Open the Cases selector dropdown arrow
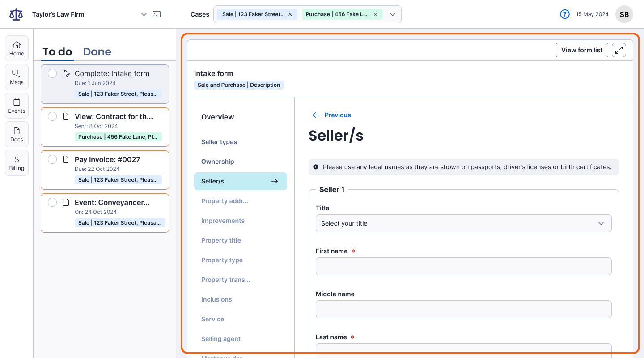Screen dimensions: 644x358 (x=393, y=14)
